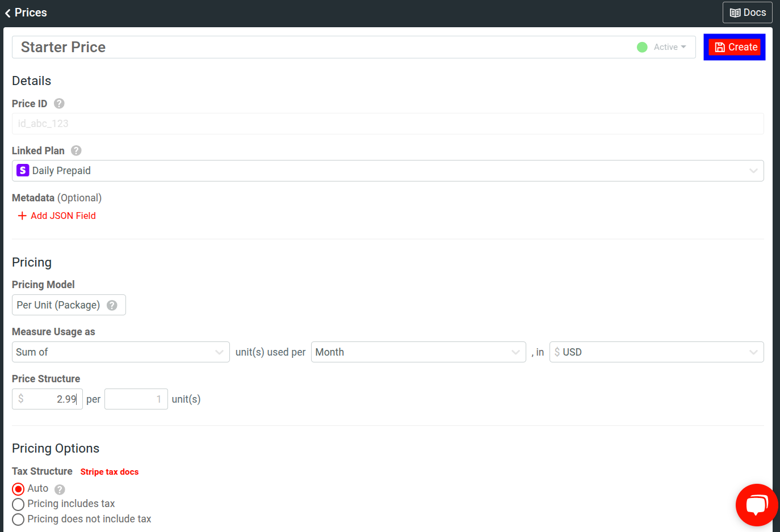This screenshot has width=780, height=532.
Task: Add a JSON metadata field
Action: (56, 216)
